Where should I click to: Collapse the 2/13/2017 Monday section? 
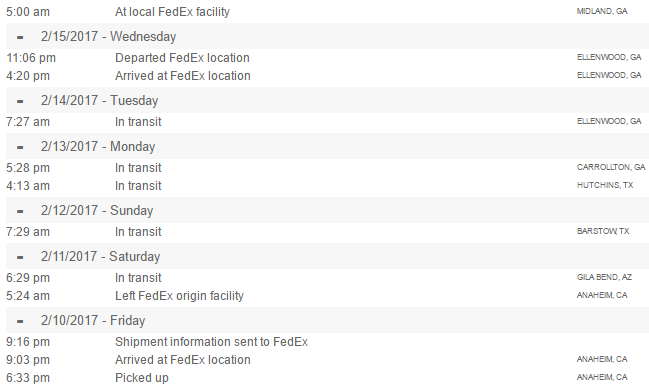20,147
